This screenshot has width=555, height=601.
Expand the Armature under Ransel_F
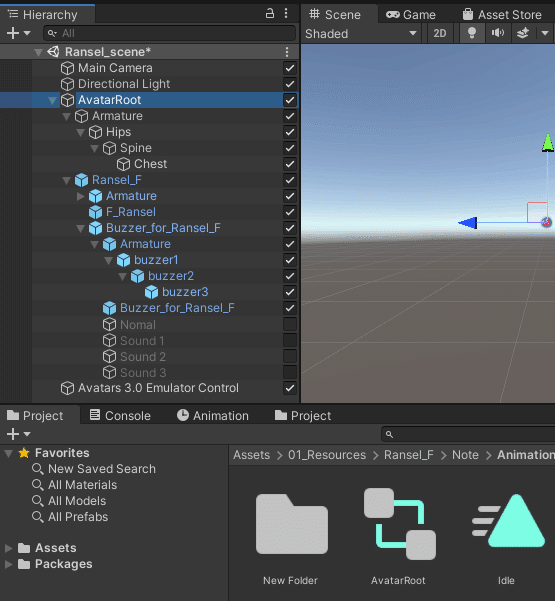[x=80, y=196]
